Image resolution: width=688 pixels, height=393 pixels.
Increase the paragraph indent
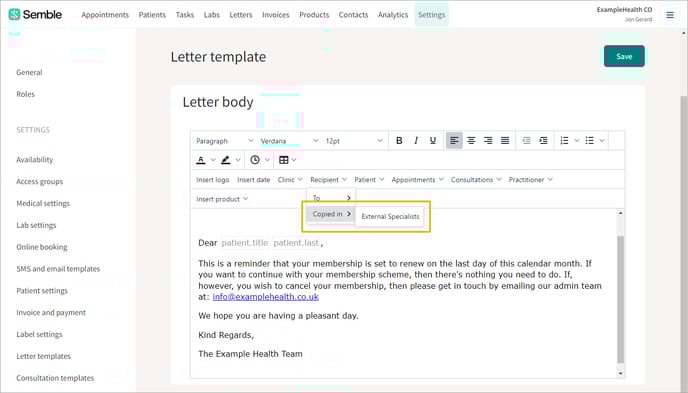coord(543,140)
